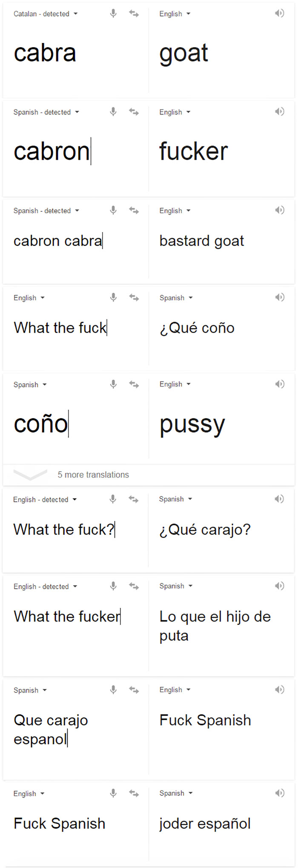Open the English - detected dropdown above "What the fucker"
Viewport: 298px width, 868px height.
pos(45,586)
